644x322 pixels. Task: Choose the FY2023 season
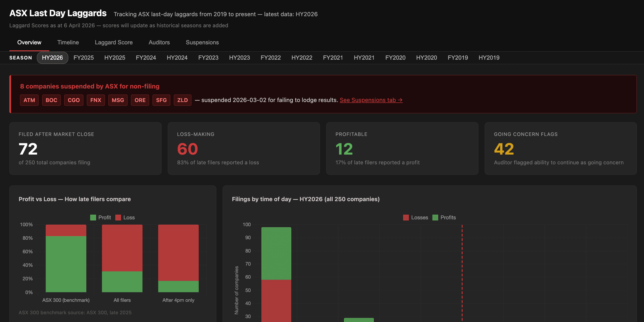208,58
